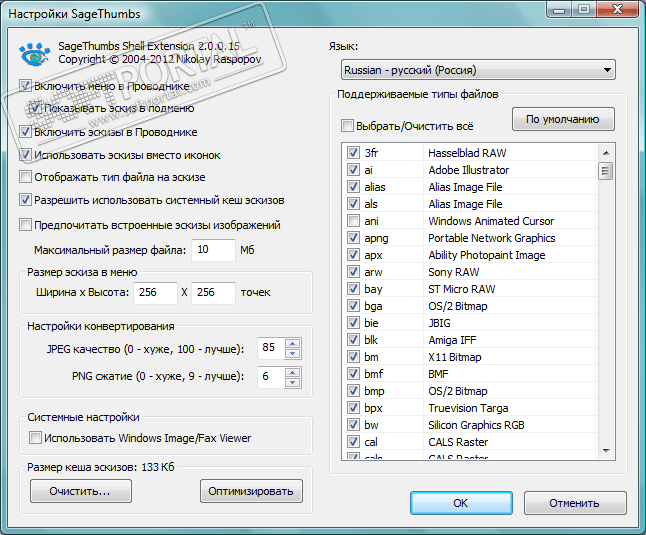Viewport: 646px width, 535px height.
Task: Enable 'Предпочитать встроенные эскизы изображений'
Action: (x=25, y=225)
